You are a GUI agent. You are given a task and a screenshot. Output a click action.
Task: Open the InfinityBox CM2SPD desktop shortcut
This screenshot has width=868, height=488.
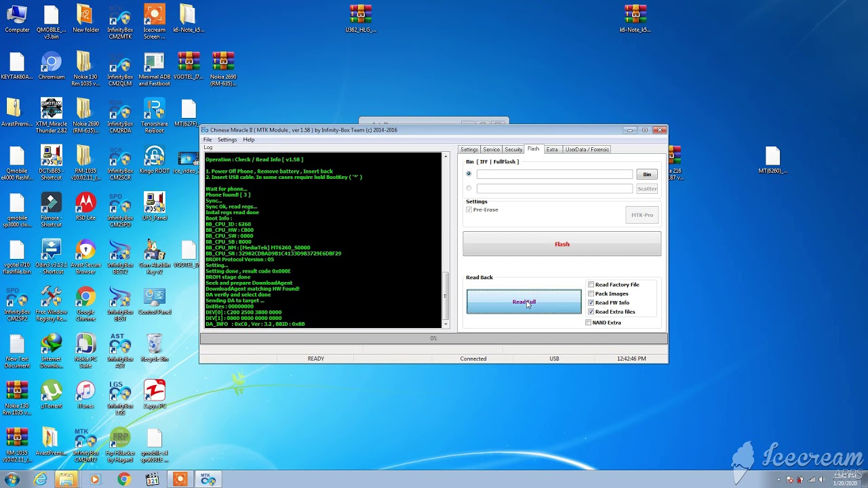coord(120,209)
